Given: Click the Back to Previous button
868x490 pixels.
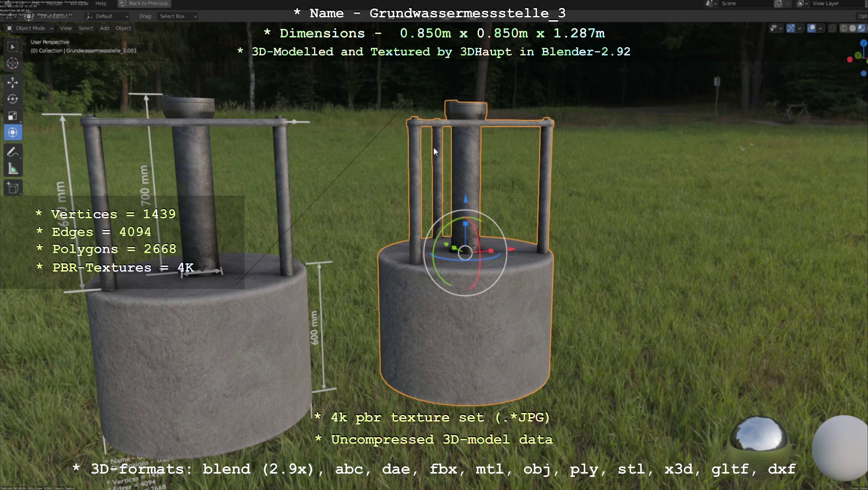Looking at the screenshot, I should pyautogui.click(x=144, y=3).
